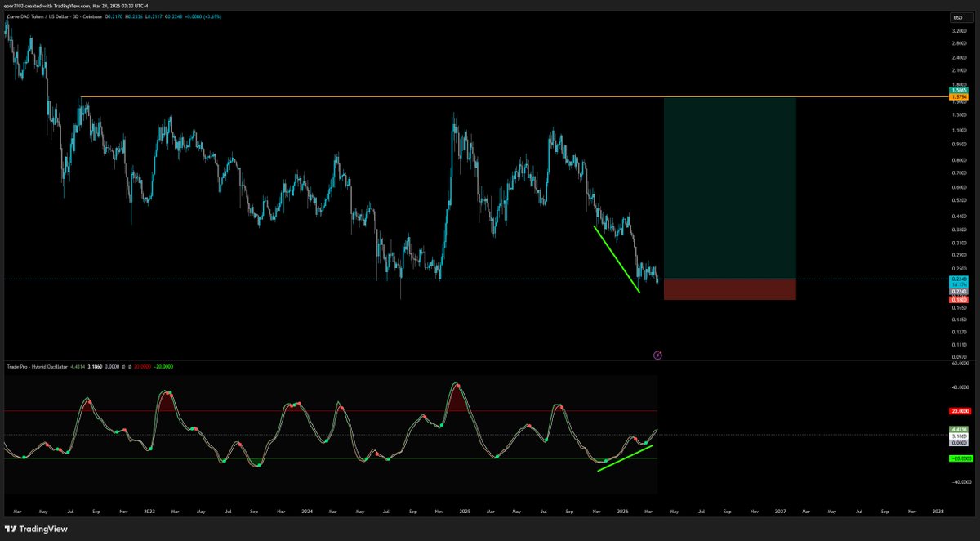
Task: Click the O0.2170 open value in the legend
Action: [x=114, y=16]
